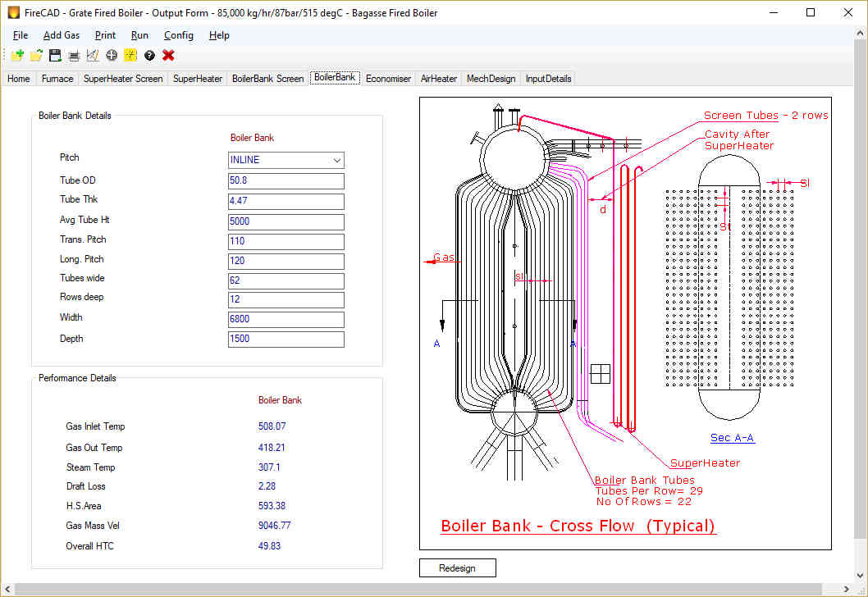Click the vertical scrollbar down arrow

click(x=860, y=576)
